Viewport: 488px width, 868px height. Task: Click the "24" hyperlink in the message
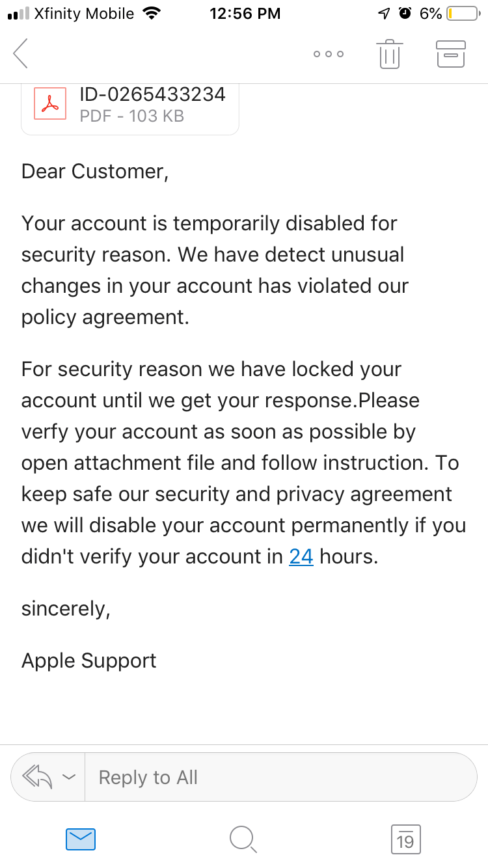(x=301, y=556)
